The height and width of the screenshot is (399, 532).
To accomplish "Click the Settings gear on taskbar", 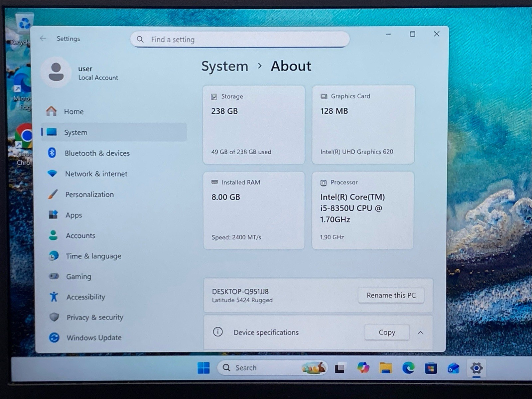I will (476, 368).
